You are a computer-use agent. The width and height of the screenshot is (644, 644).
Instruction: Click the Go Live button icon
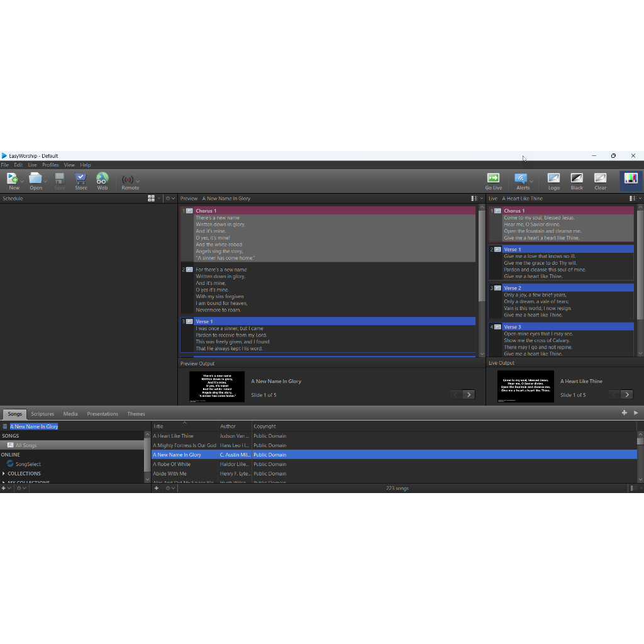tap(493, 179)
